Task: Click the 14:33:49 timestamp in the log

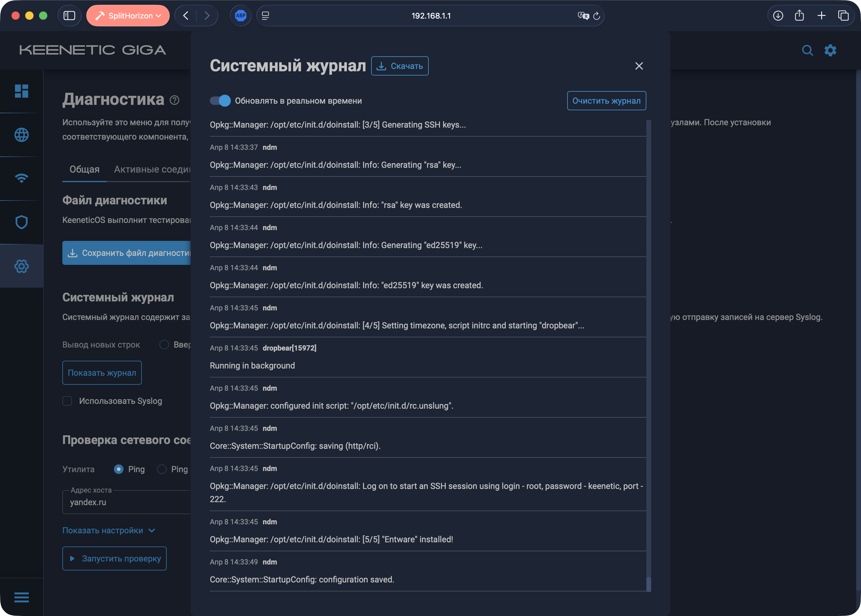Action: click(234, 562)
